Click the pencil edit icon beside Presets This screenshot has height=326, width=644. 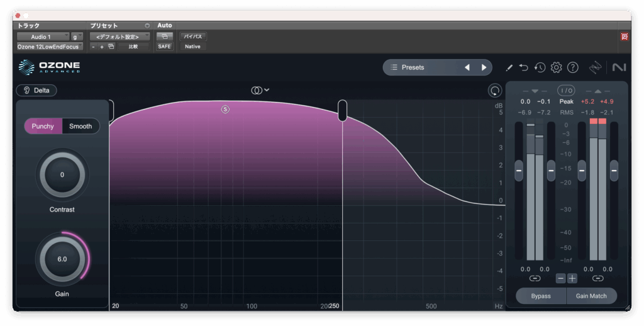pos(509,67)
